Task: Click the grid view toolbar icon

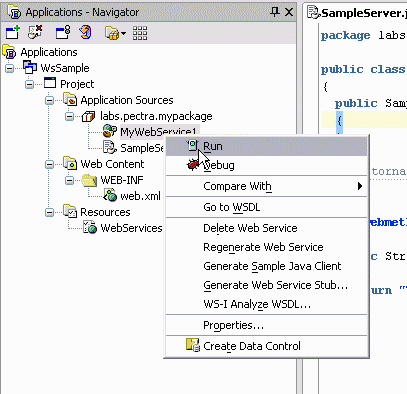Action: [x=140, y=33]
